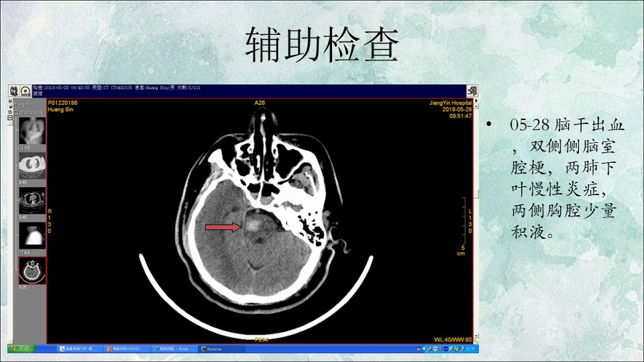Select the mediastinal series thumbnail 3-40
The height and width of the screenshot is (362, 644).
(32, 200)
